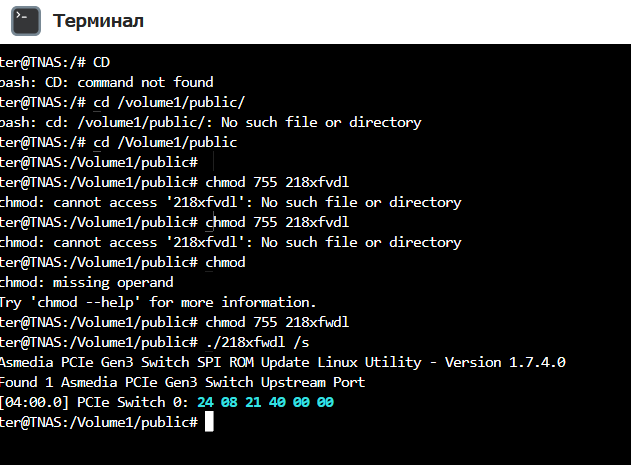
Task: Click the cyan hex value "24"
Action: click(205, 403)
